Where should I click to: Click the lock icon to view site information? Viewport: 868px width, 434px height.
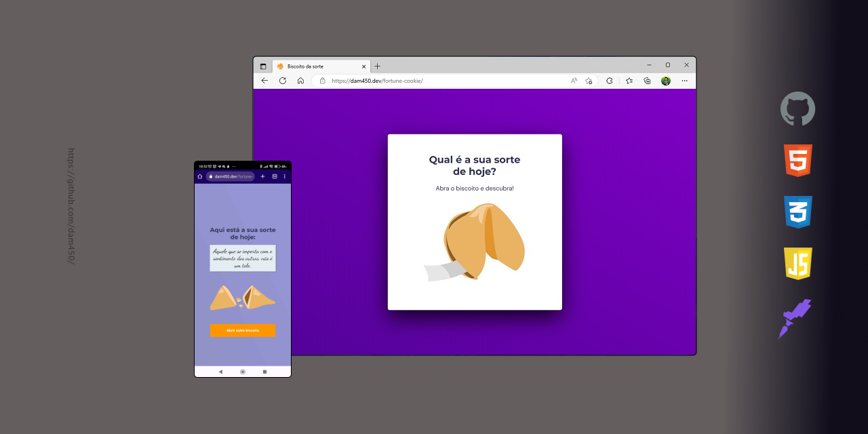point(321,80)
